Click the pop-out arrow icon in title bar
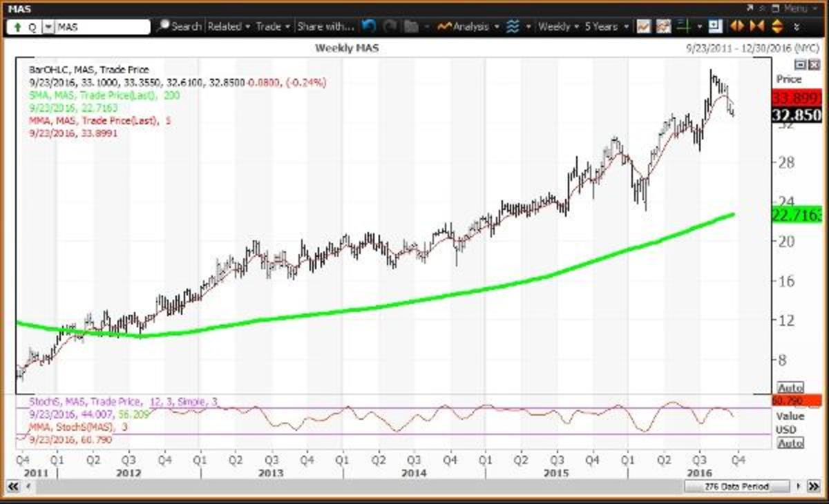Screen dimensions: 829x504 (751, 8)
